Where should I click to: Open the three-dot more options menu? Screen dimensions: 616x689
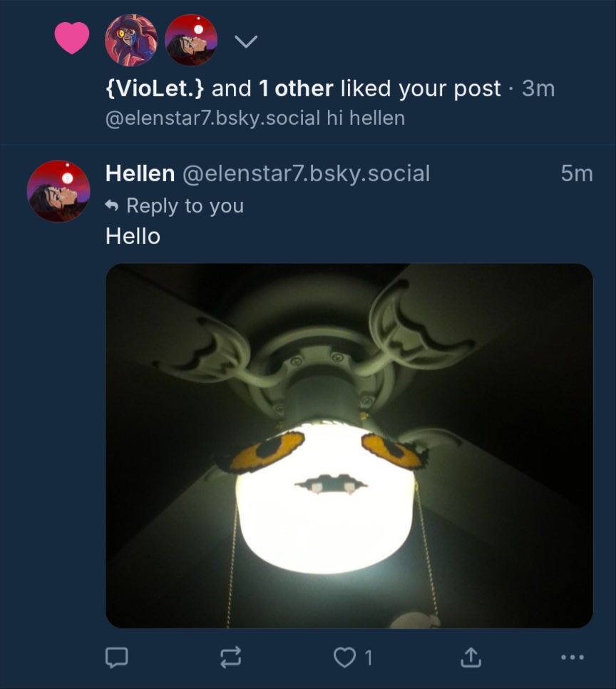(573, 658)
